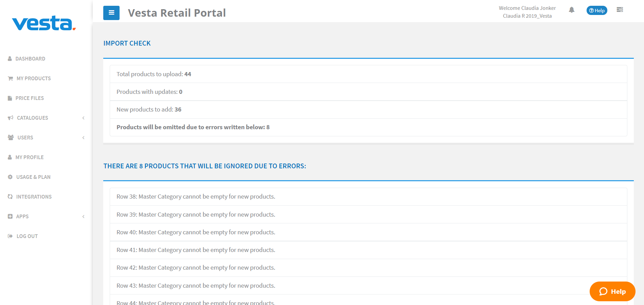Click the Users group icon
644x305 pixels.
(x=11, y=138)
